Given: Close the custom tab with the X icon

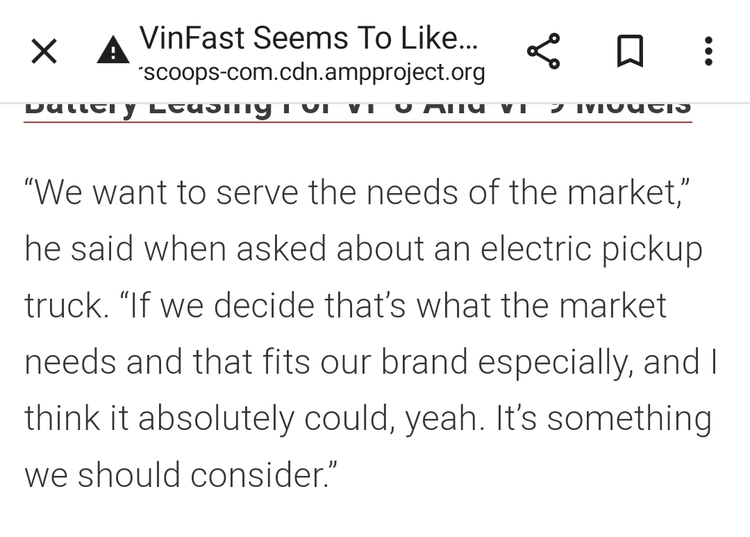Looking at the screenshot, I should tap(44, 51).
